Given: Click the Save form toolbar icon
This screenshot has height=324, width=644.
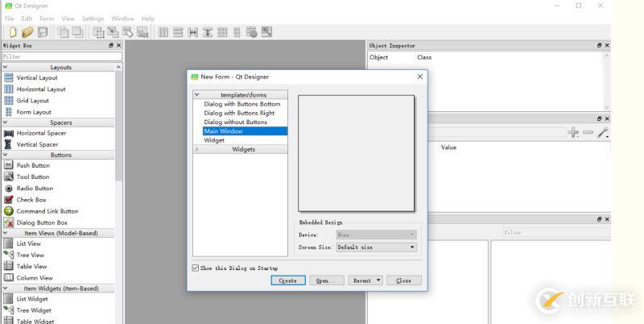Looking at the screenshot, I should [x=43, y=32].
